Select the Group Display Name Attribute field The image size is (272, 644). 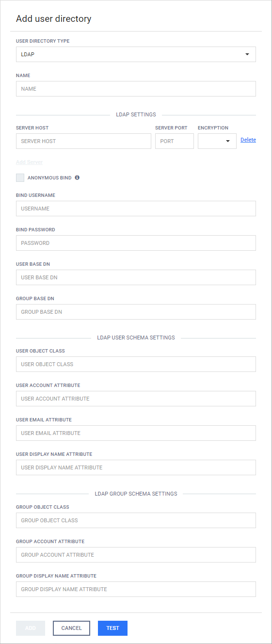(136, 589)
